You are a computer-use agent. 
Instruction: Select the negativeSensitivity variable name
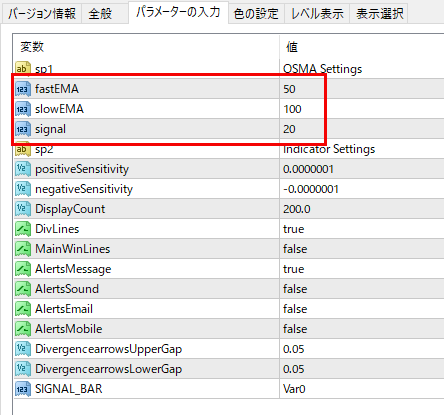(84, 189)
